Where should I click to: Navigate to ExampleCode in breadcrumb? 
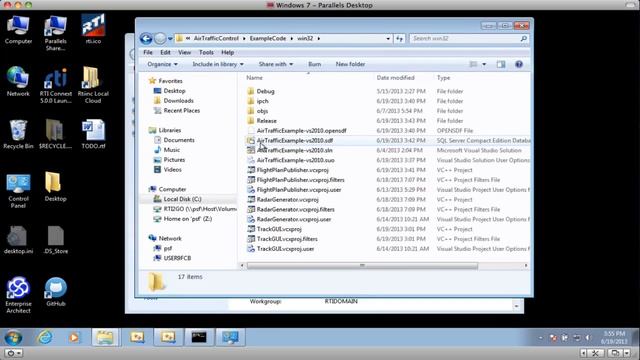268,38
